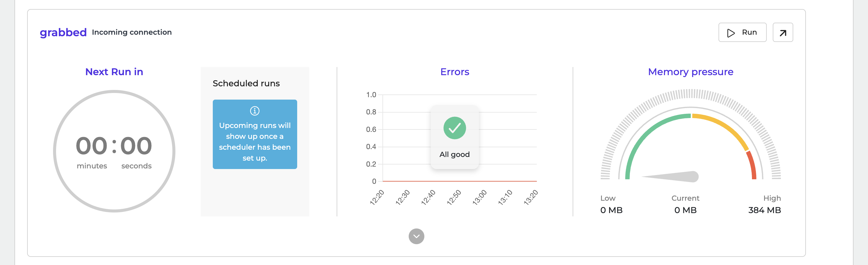Click the play triangle icon in Run
This screenshot has height=265, width=868.
(x=731, y=33)
